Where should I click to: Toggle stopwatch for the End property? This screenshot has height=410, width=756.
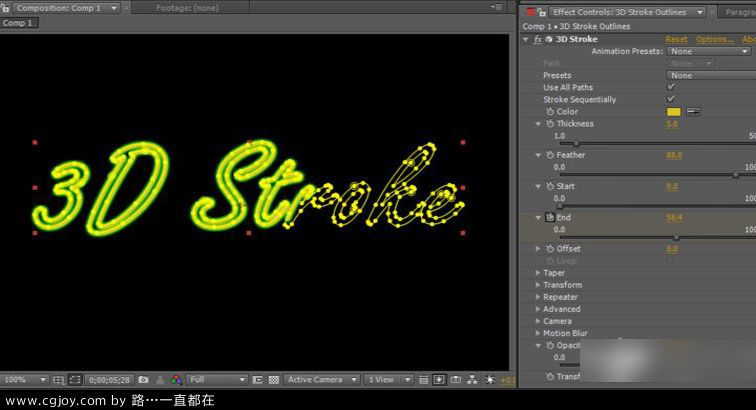[x=549, y=217]
